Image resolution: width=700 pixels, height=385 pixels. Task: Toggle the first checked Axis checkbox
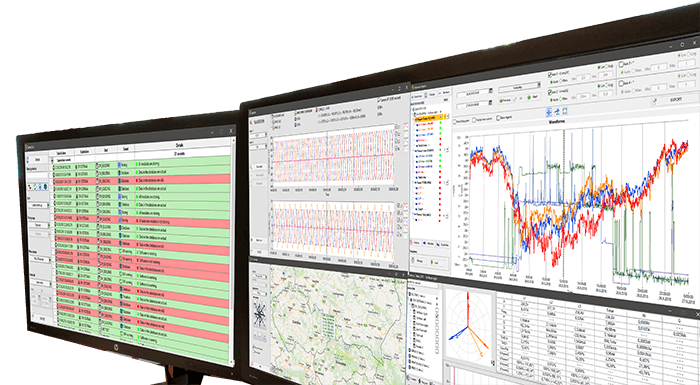click(550, 75)
